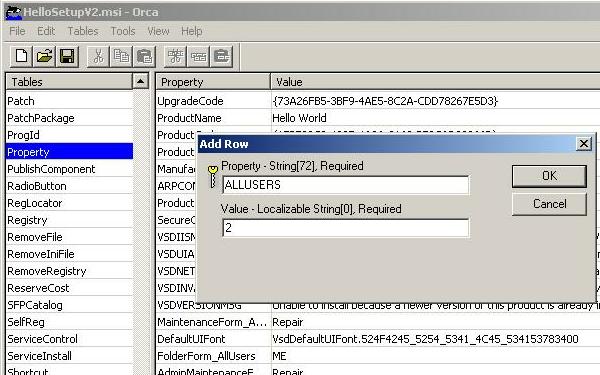
Task: Select the MaintenanceForm_A... property row
Action: pyautogui.click(x=213, y=322)
